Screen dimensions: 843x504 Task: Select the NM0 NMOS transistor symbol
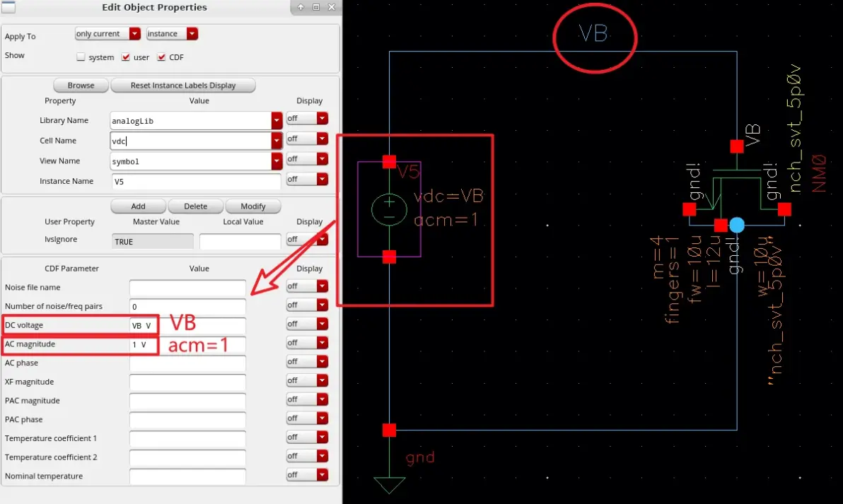coord(736,191)
